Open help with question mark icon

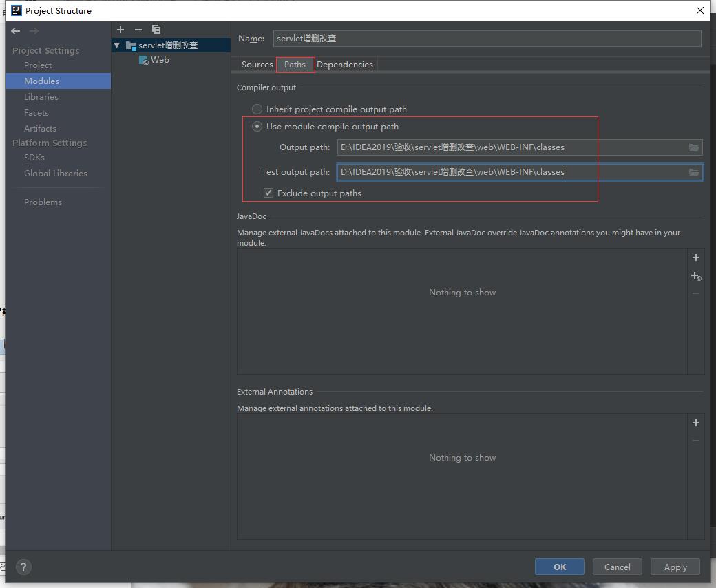(x=23, y=567)
